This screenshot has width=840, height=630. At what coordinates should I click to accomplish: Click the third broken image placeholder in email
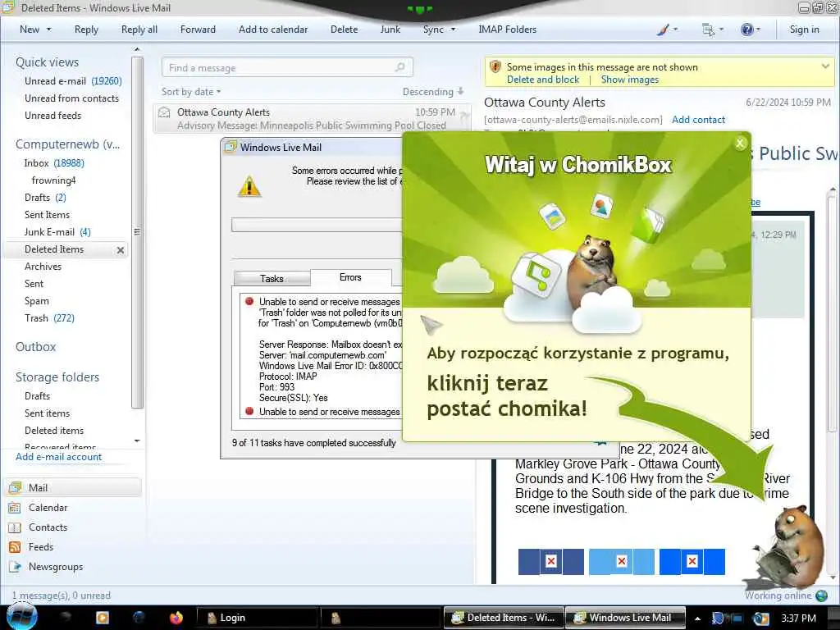(x=692, y=561)
